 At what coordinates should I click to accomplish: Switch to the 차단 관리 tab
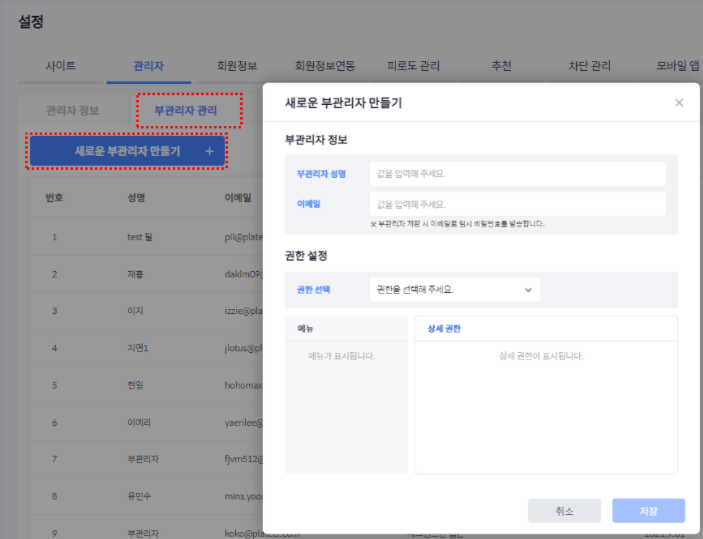[x=589, y=66]
